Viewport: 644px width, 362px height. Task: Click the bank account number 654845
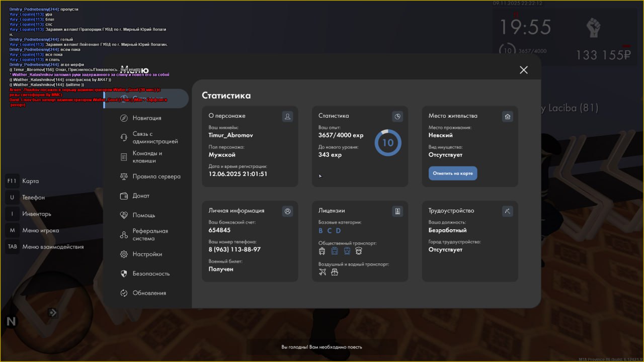point(220,230)
